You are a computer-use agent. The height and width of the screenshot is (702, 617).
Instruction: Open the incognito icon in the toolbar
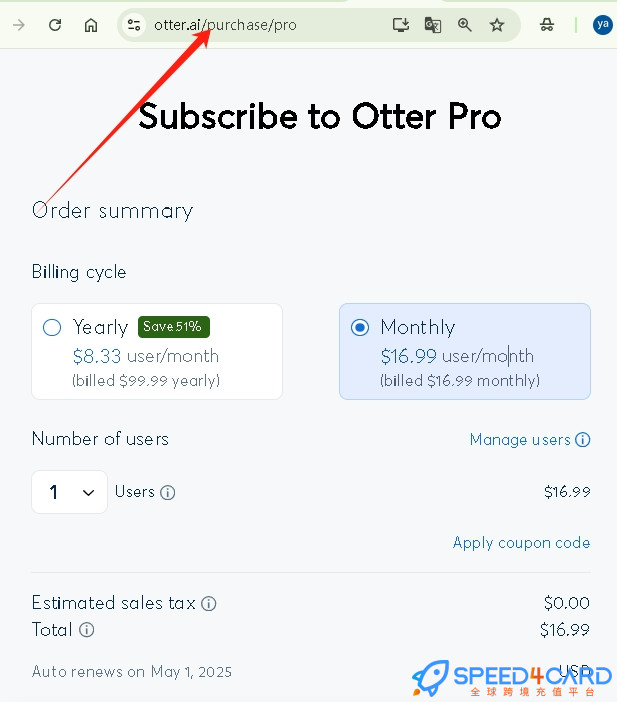coord(547,25)
